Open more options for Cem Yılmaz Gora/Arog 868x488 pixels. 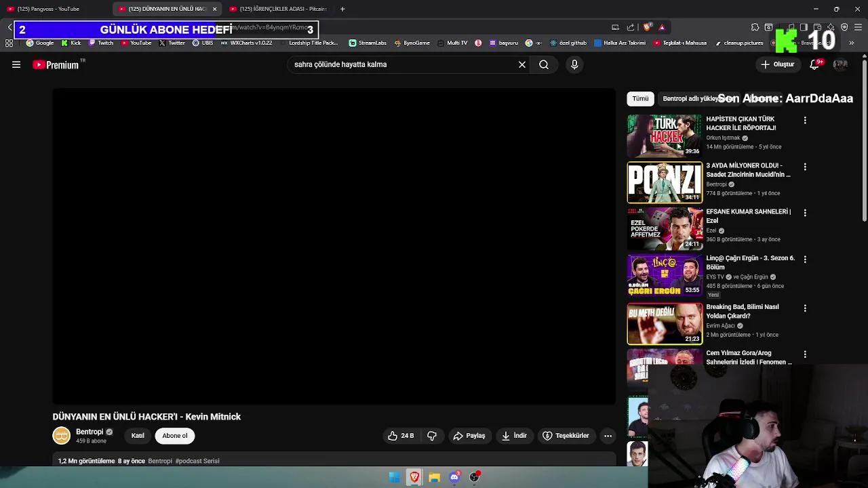tap(805, 354)
